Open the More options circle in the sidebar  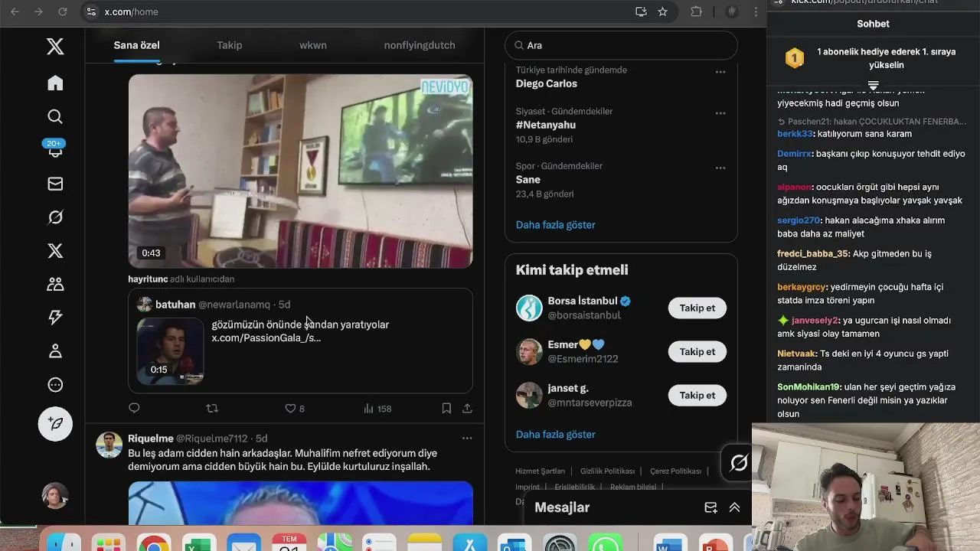point(55,385)
